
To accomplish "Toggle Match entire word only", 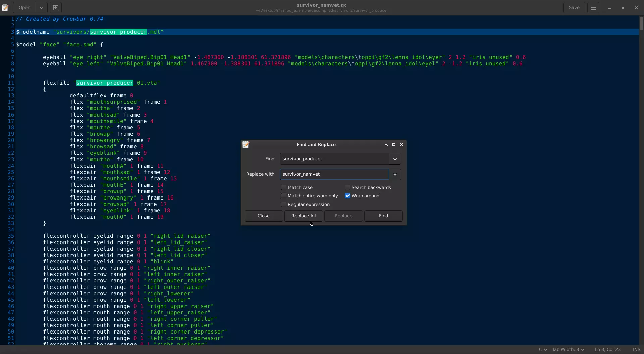I will tap(284, 196).
